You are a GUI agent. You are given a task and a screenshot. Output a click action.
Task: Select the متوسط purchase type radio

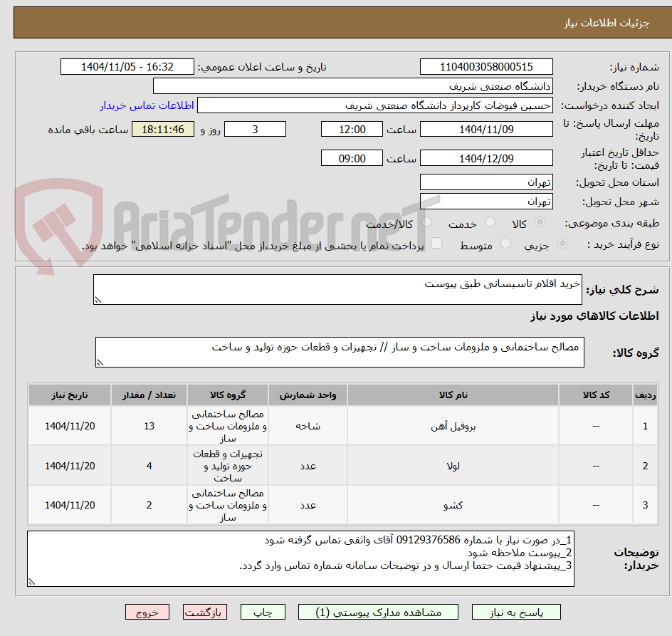pos(505,244)
